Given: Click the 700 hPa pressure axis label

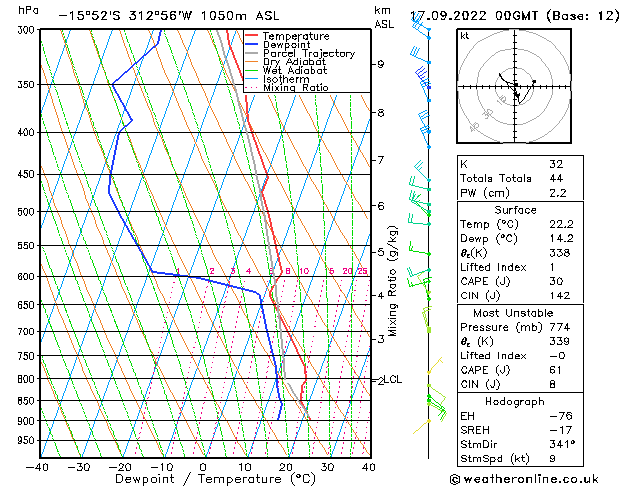Looking at the screenshot, I should coord(28,332).
